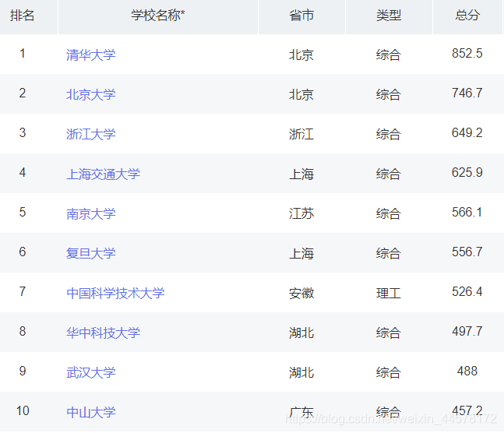Click 湖北 in the 华中科技大学 row

point(301,333)
